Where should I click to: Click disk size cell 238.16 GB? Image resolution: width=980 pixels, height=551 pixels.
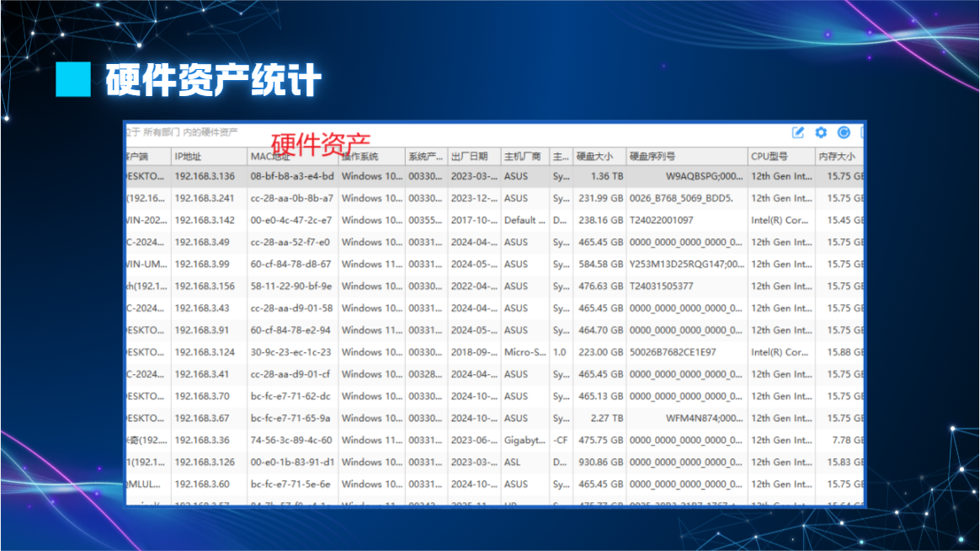pyautogui.click(x=600, y=220)
